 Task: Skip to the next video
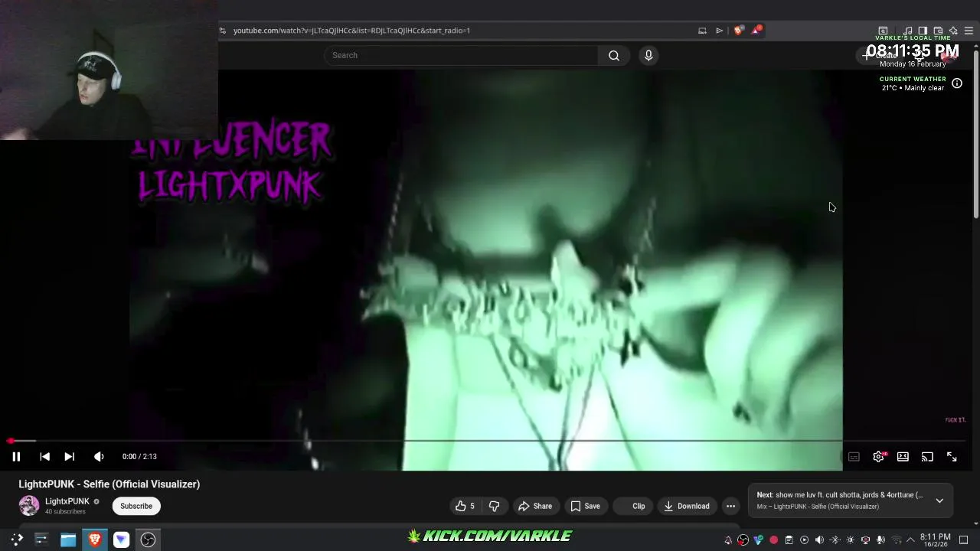tap(69, 457)
